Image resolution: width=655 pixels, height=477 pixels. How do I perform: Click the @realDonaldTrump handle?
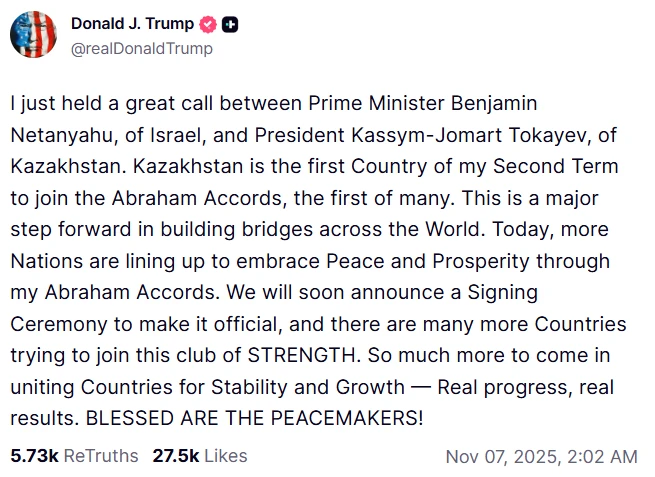(141, 48)
